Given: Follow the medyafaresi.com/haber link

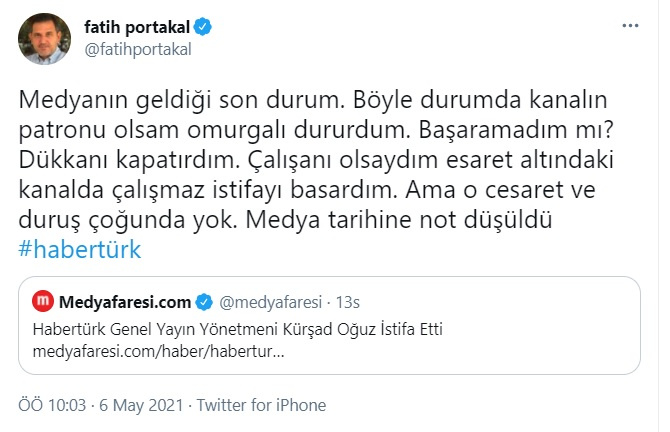Looking at the screenshot, I should (158, 353).
